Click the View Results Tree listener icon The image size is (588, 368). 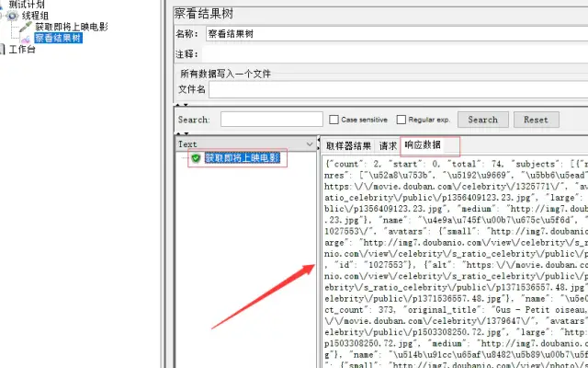[26, 39]
